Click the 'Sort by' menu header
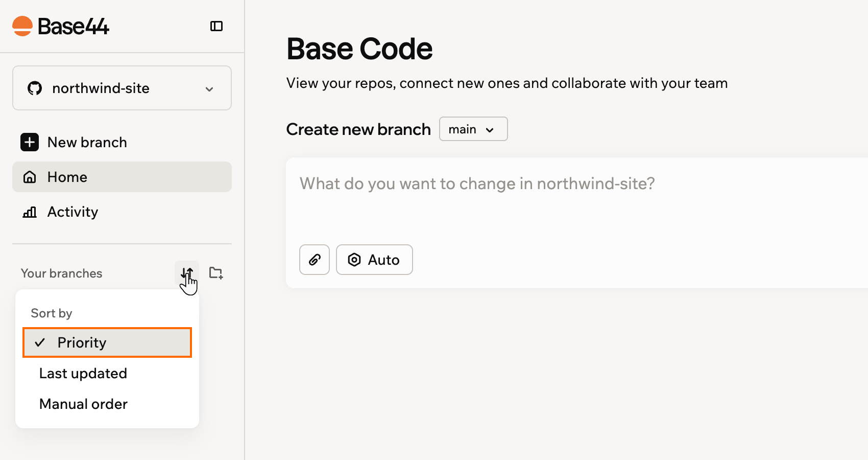 point(52,313)
